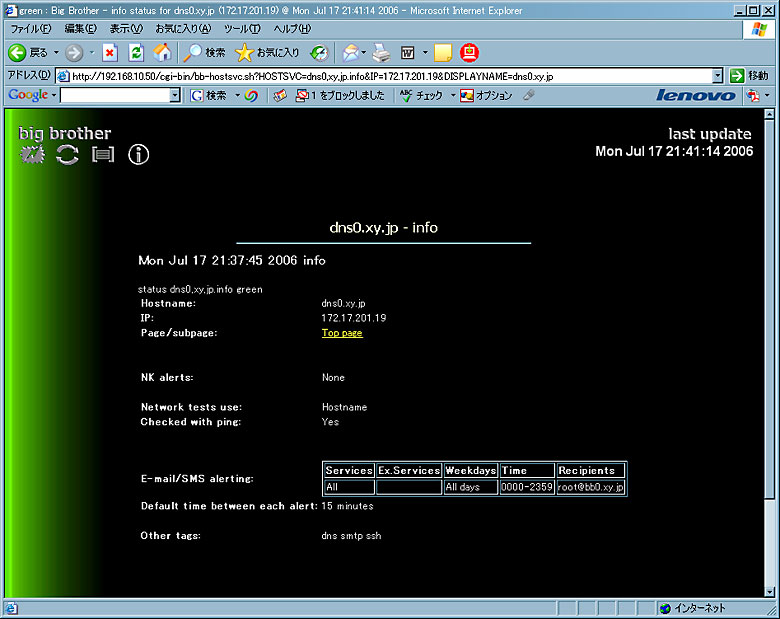Expand the Google search box dropdown
780x619 pixels.
point(175,96)
